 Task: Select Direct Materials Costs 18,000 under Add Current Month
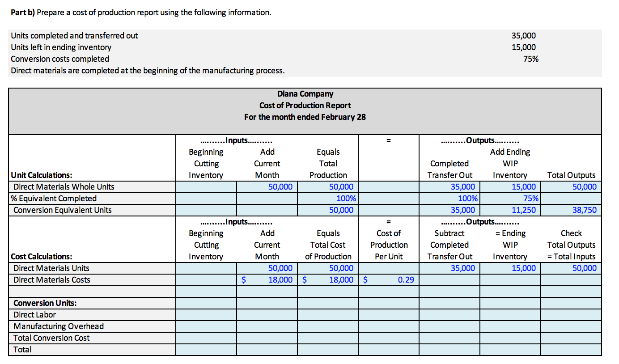point(267,280)
